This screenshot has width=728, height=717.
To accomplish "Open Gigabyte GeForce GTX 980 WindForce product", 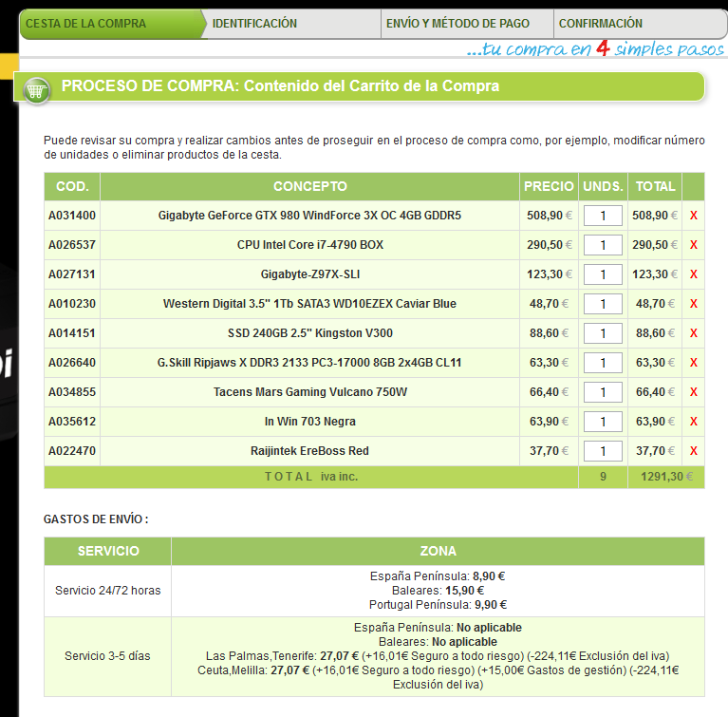I will (x=309, y=216).
